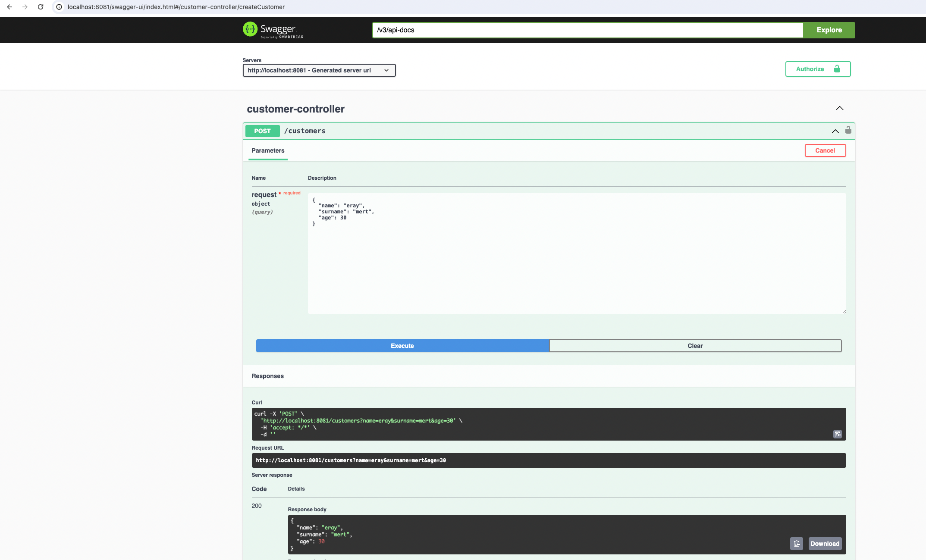Click the "Code" column header
Viewport: 926px width, 560px height.
coord(259,489)
